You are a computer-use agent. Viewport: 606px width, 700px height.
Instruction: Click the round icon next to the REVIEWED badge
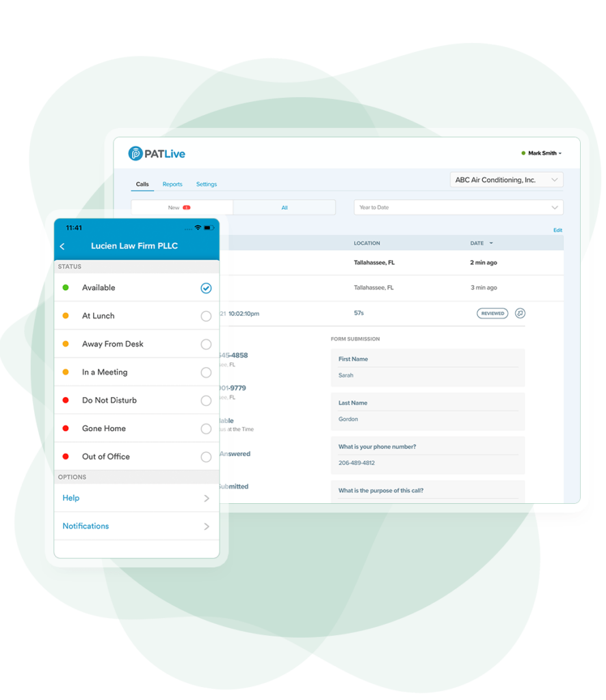tap(520, 313)
